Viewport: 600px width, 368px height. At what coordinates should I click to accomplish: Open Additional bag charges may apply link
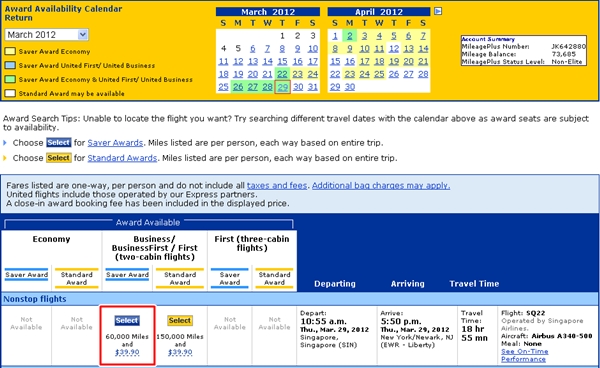coord(381,186)
